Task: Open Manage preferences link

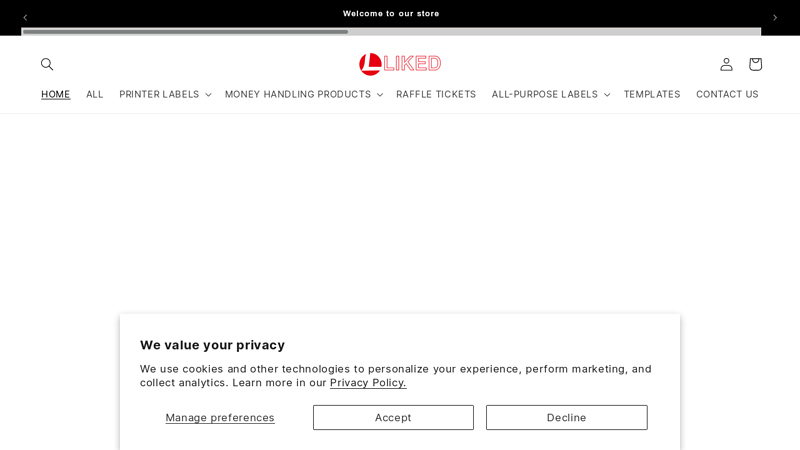Action: pos(220,417)
